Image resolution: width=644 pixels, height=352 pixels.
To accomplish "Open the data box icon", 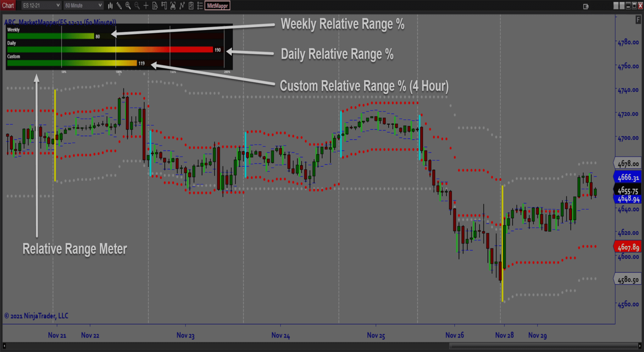I will (x=155, y=6).
